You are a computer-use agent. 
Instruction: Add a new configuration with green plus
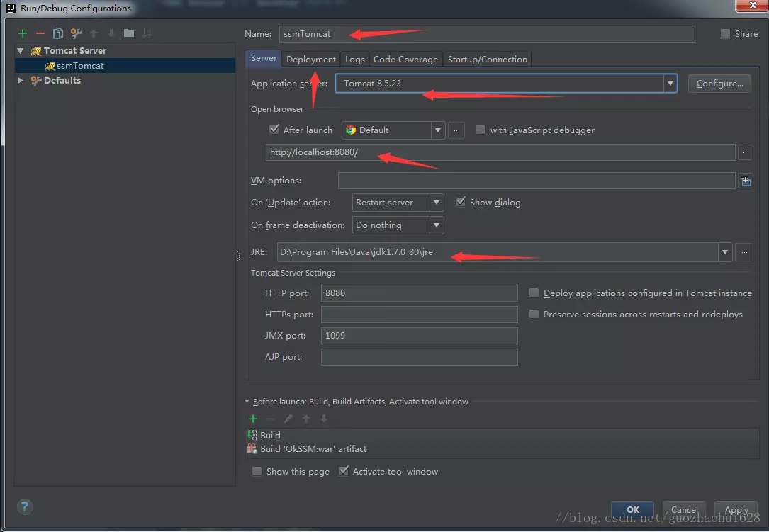tap(23, 33)
